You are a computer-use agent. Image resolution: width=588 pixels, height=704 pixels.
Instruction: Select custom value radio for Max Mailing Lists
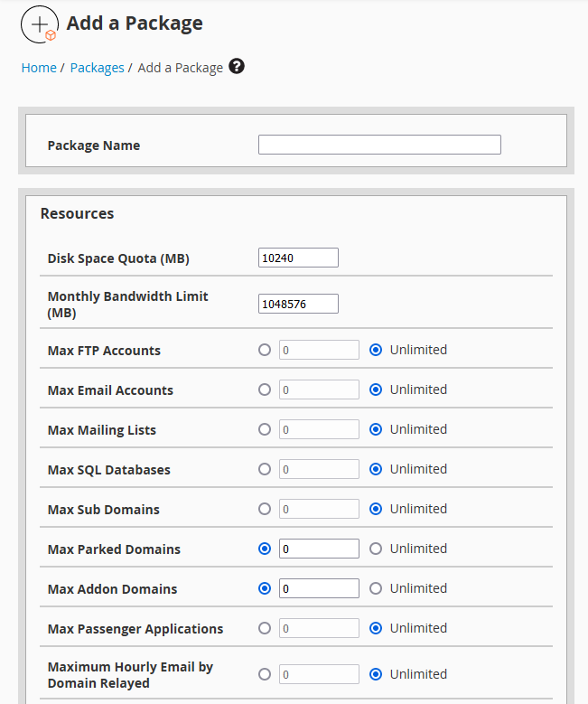(265, 429)
